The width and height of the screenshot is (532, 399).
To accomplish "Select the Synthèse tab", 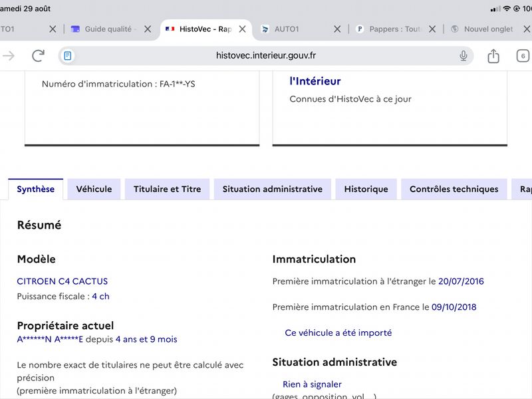I will tap(36, 189).
